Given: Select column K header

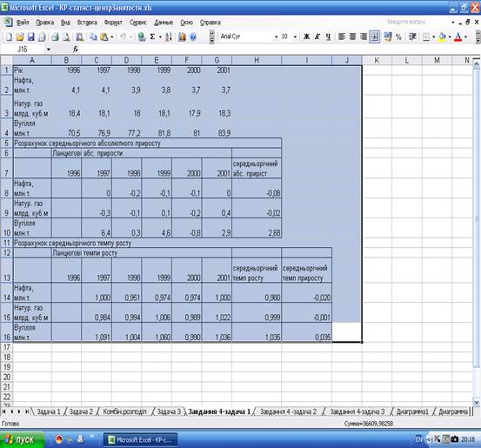Looking at the screenshot, I should 377,60.
